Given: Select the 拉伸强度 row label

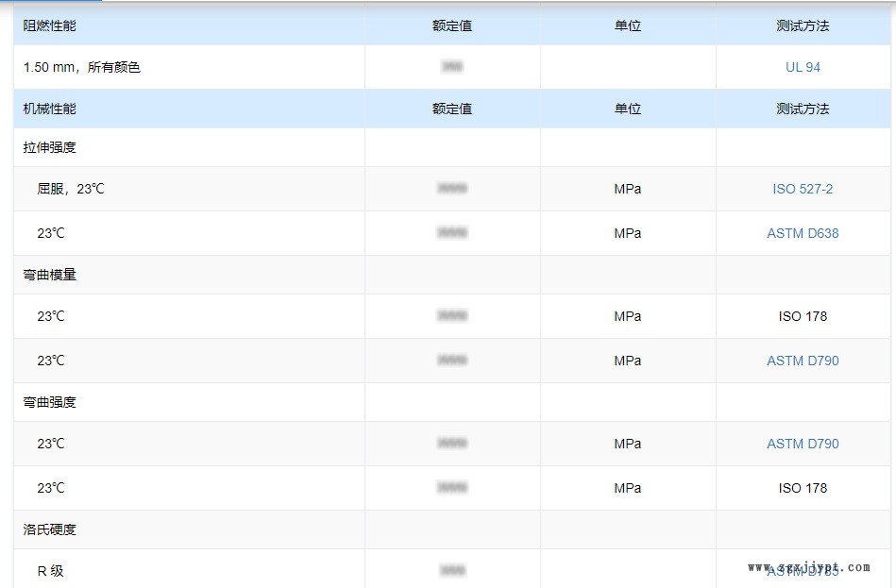Looking at the screenshot, I should [x=50, y=147].
